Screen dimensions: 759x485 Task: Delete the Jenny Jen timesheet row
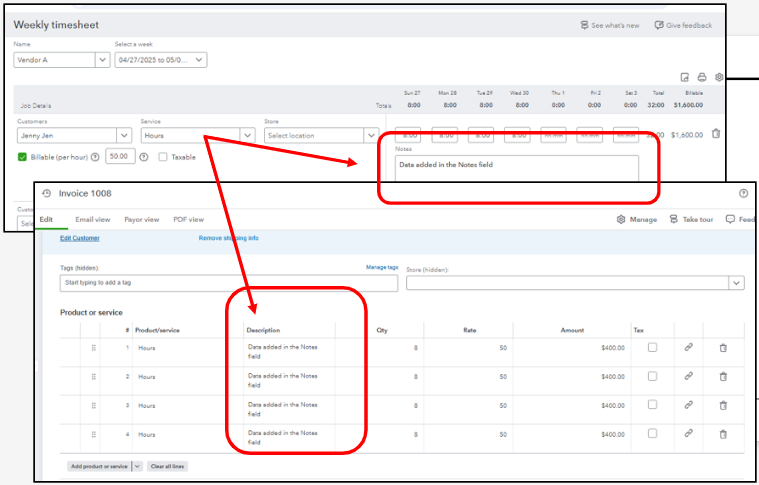coord(716,134)
